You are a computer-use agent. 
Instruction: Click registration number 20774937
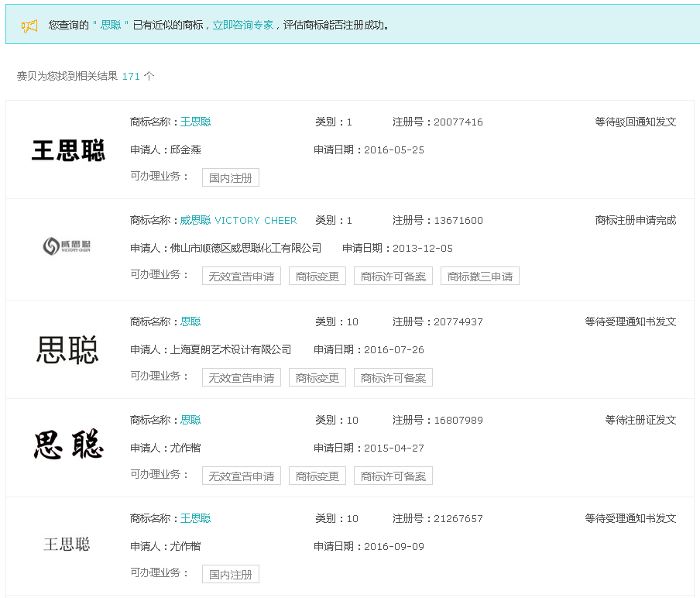point(458,321)
